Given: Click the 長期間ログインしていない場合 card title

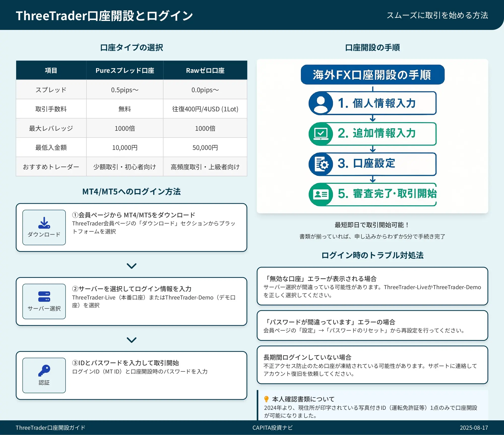Looking at the screenshot, I should (307, 357).
